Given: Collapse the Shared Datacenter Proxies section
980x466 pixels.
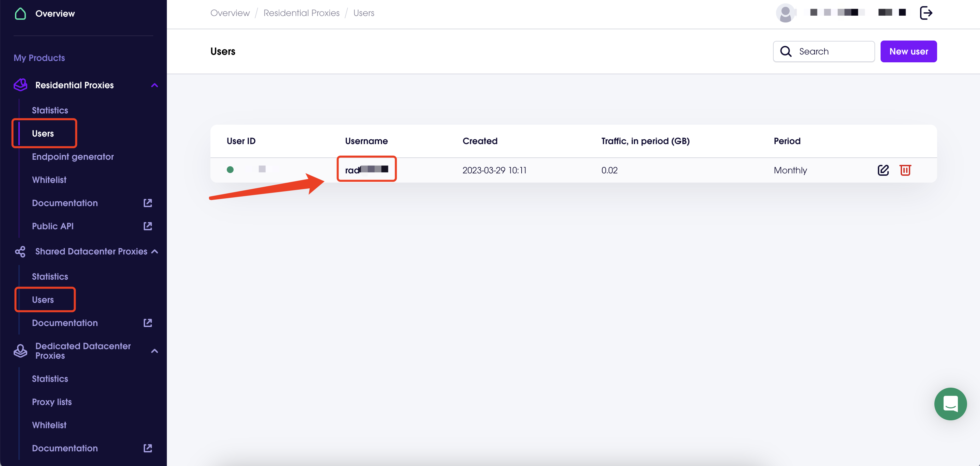Looking at the screenshot, I should [x=155, y=251].
